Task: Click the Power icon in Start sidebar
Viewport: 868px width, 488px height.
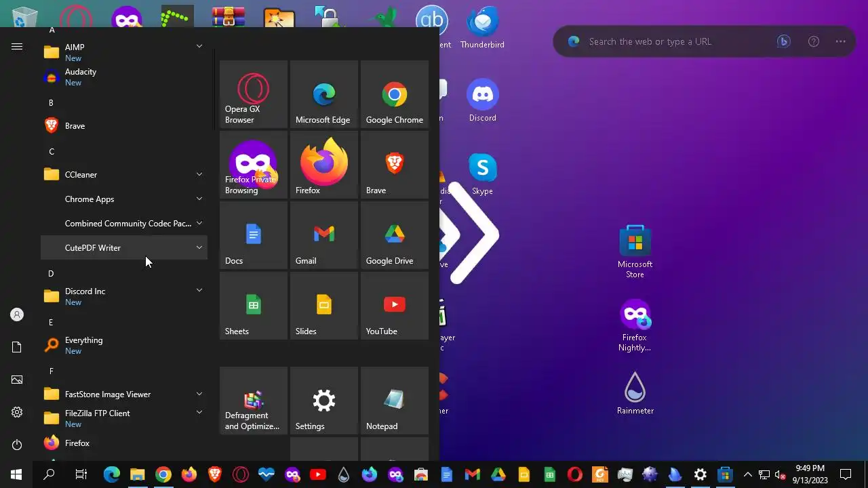Action: 17,445
